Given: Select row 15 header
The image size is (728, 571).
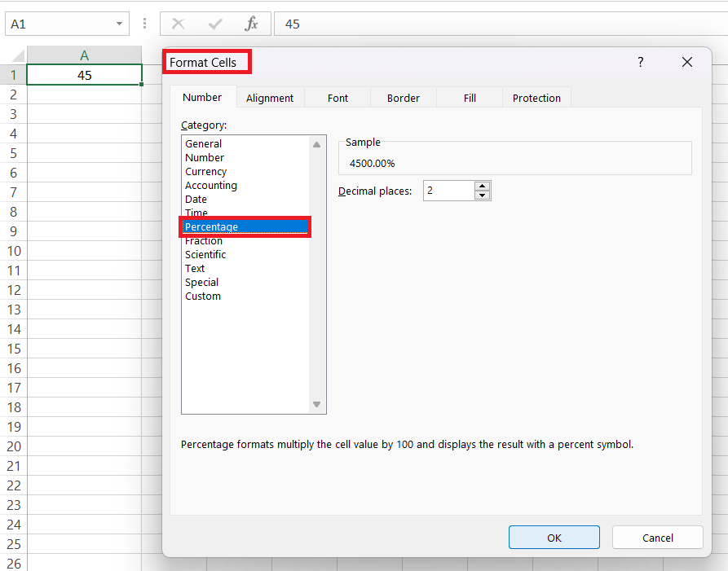Looking at the screenshot, I should click(x=13, y=349).
